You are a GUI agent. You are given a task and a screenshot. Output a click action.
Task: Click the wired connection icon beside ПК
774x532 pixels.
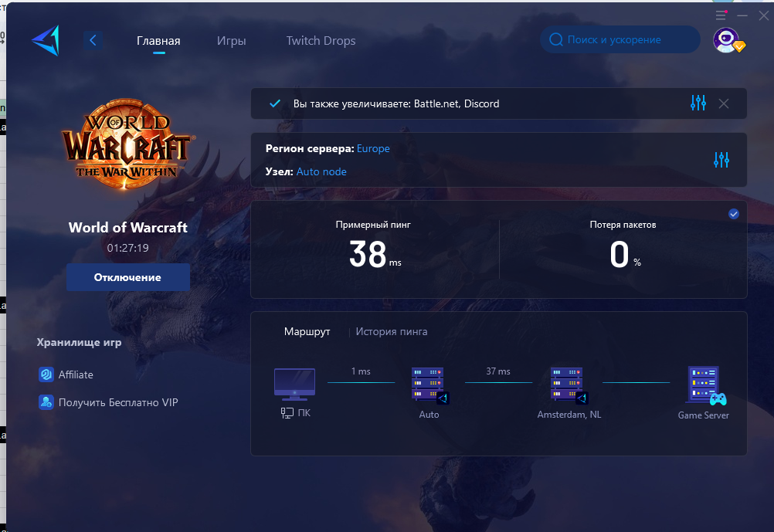tap(287, 413)
